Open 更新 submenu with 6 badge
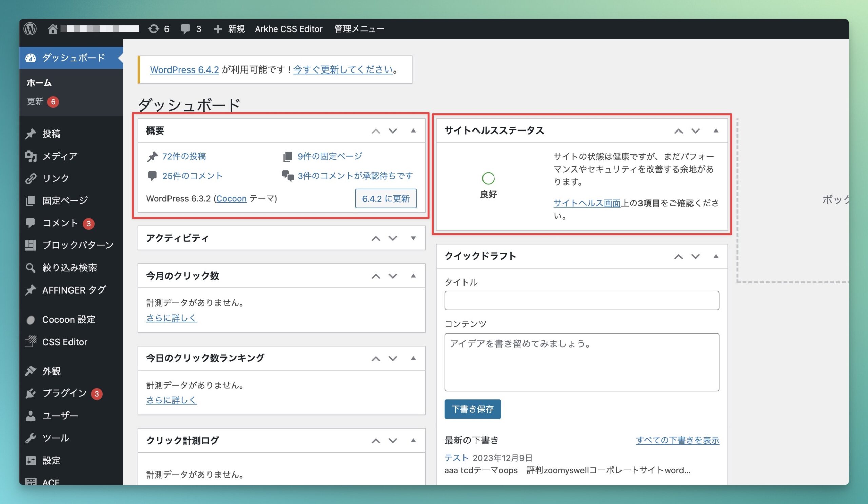This screenshot has height=504, width=868. point(43,102)
